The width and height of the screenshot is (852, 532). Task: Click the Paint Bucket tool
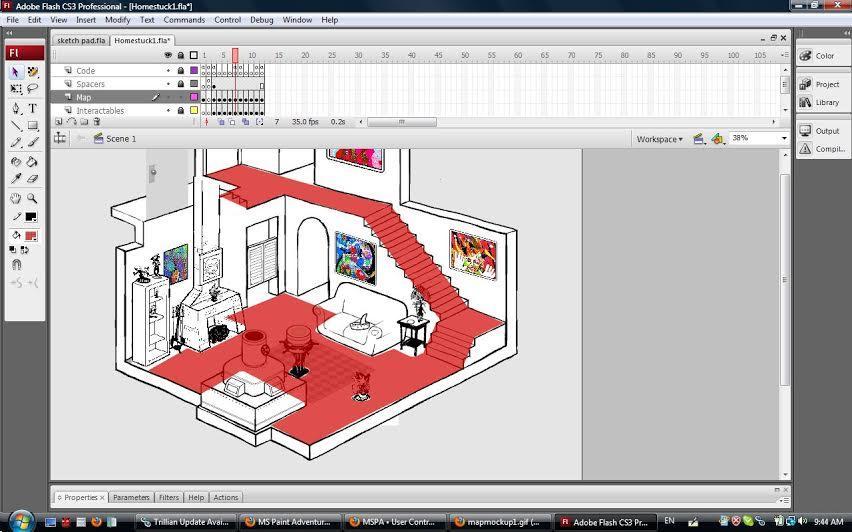tap(33, 161)
